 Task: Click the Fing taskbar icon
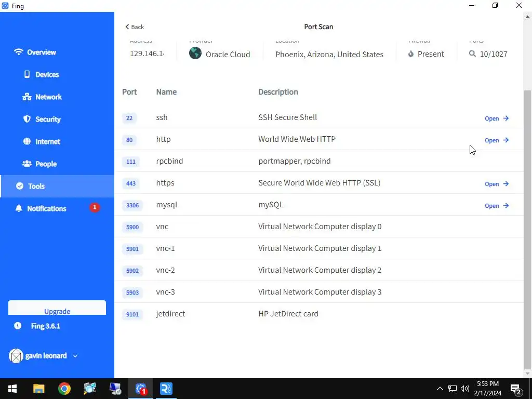pyautogui.click(x=141, y=389)
